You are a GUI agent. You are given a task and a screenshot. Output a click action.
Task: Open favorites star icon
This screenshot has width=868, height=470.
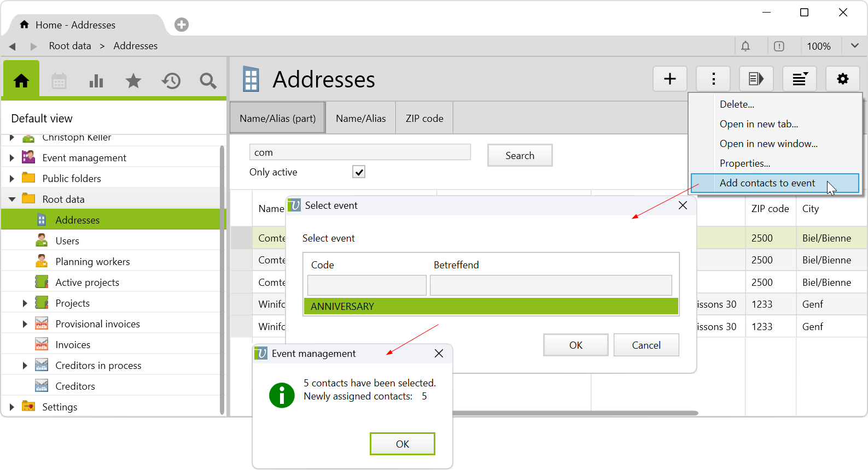pos(133,81)
